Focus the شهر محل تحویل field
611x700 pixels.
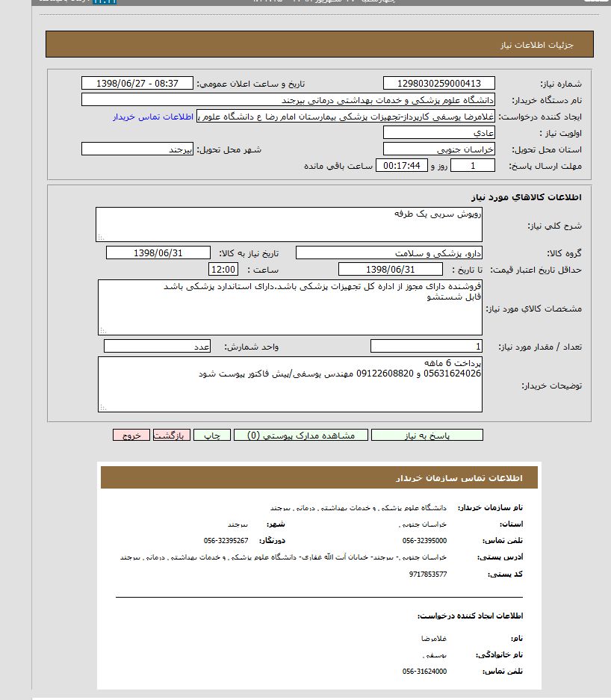click(138, 149)
